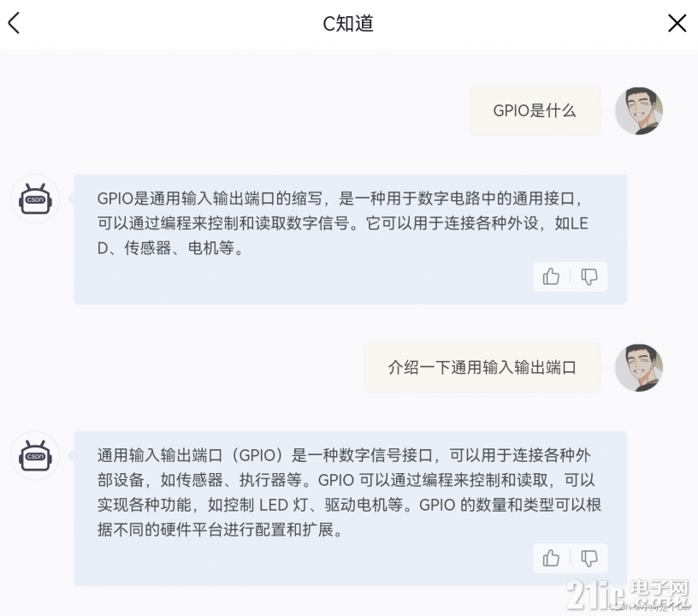Select the second bot reply about digital signal interface
The width and height of the screenshot is (698, 616).
click(x=351, y=508)
